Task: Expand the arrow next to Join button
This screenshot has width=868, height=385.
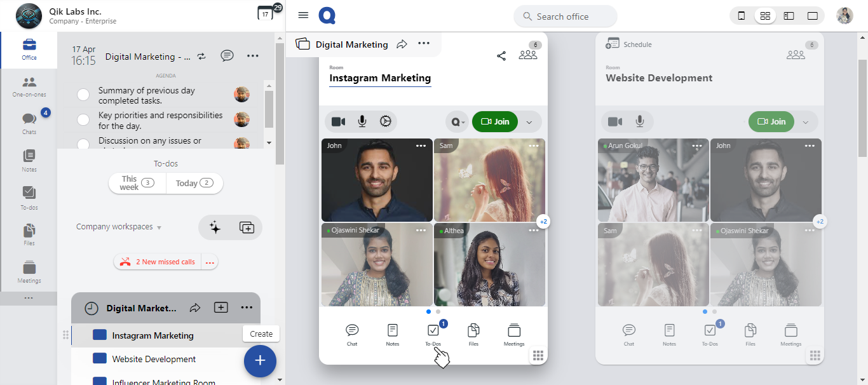Action: click(529, 122)
